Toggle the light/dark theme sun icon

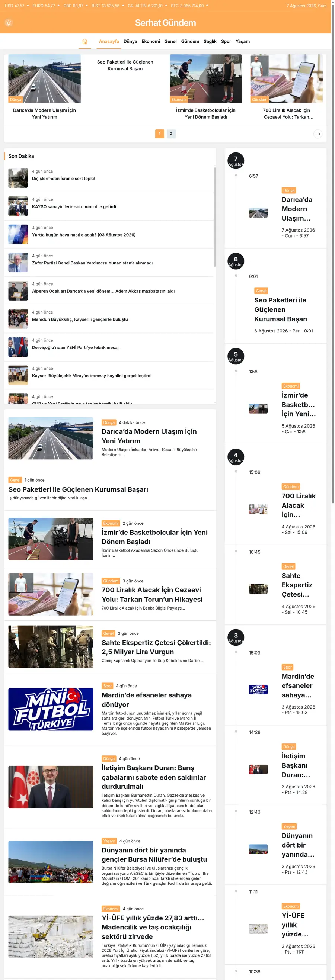[x=8, y=23]
